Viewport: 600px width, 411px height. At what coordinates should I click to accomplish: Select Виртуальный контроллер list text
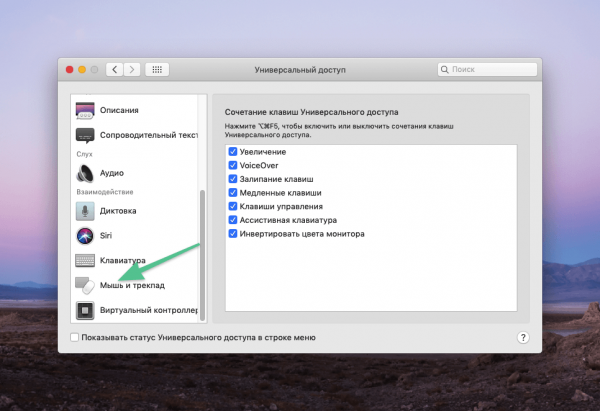[149, 310]
